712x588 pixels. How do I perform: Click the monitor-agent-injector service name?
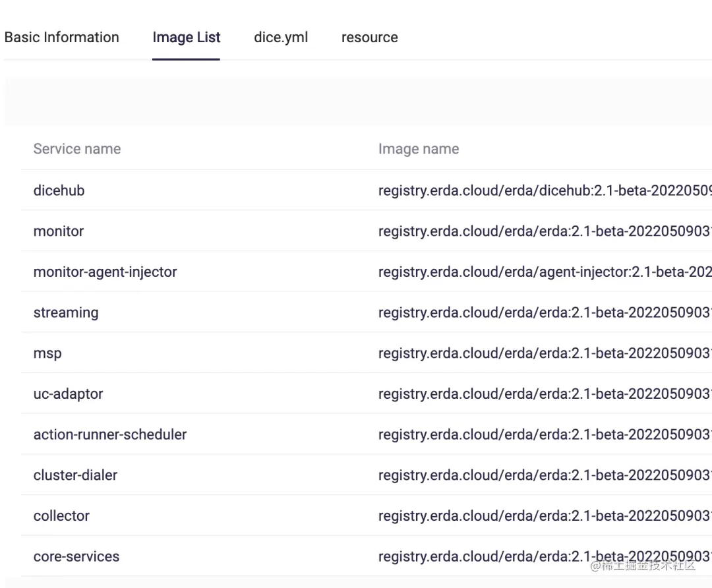pos(105,272)
